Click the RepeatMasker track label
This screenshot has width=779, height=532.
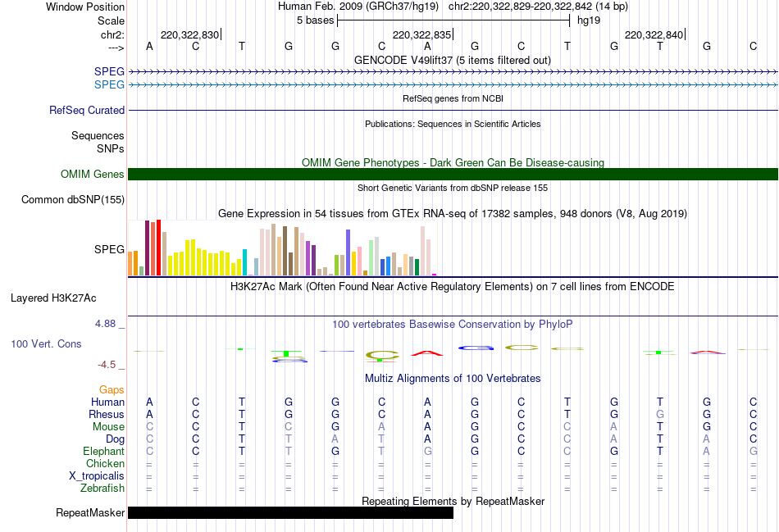coord(90,512)
